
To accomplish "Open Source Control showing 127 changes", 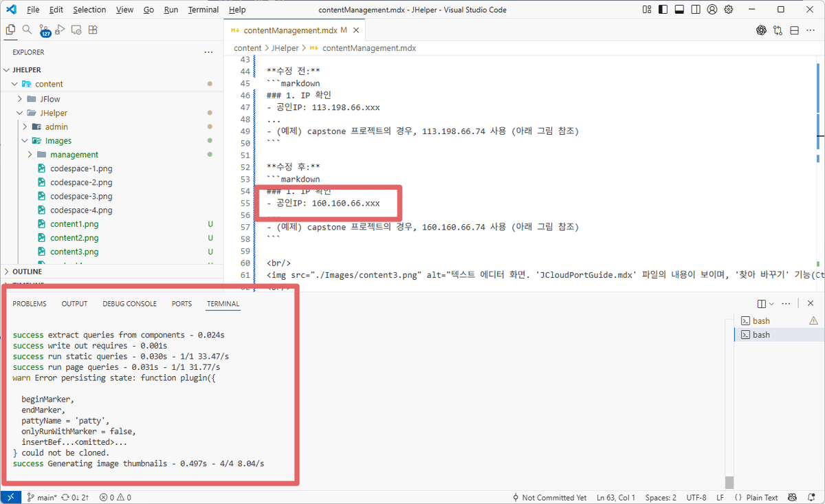I will pos(44,30).
